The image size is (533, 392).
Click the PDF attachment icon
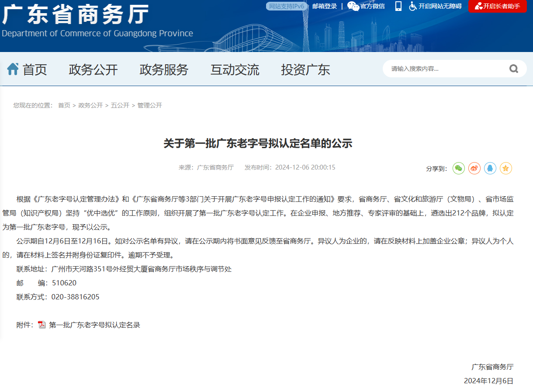click(x=42, y=325)
